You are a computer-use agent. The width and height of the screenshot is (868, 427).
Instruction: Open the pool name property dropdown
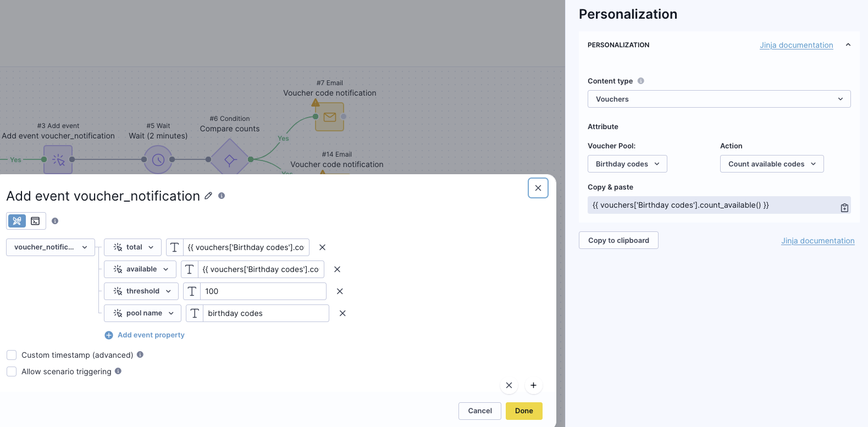[142, 313]
